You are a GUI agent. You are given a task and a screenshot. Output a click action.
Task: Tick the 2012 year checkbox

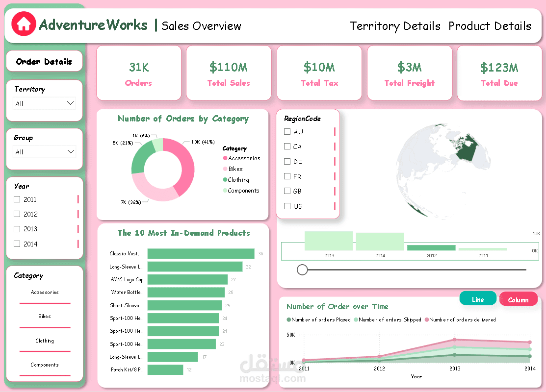[x=17, y=214]
